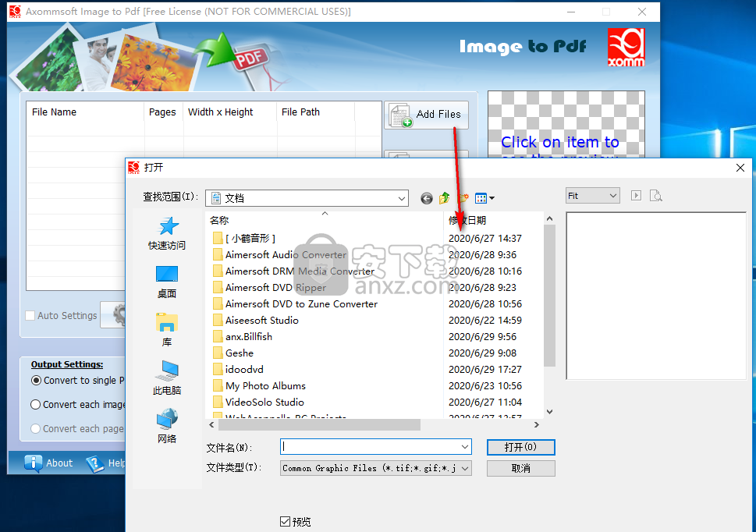Click the 打开(O) open button

coord(520,447)
